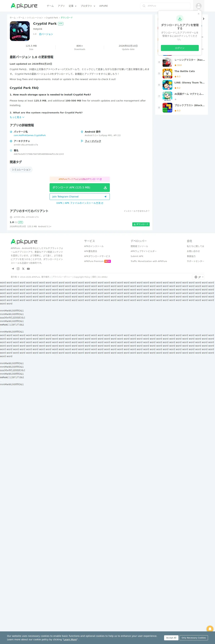215x644 pixels.
Task: Open the cookie policy Learn More link
Action: [70, 639]
